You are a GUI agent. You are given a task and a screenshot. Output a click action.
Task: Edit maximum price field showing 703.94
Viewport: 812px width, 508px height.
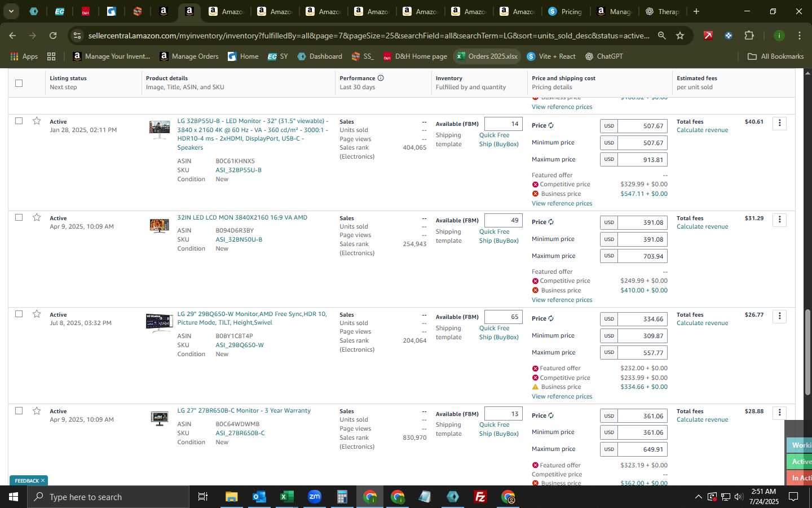coord(642,256)
